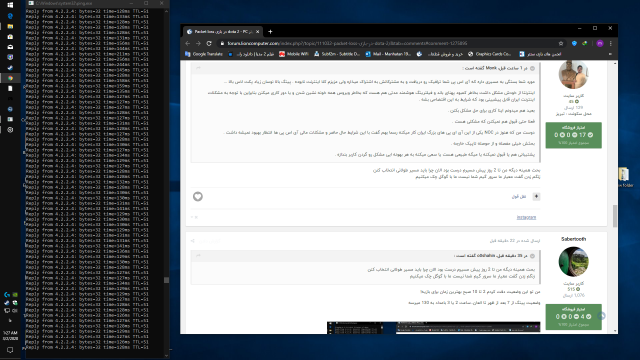Open Chrome profile avatar

600,43
